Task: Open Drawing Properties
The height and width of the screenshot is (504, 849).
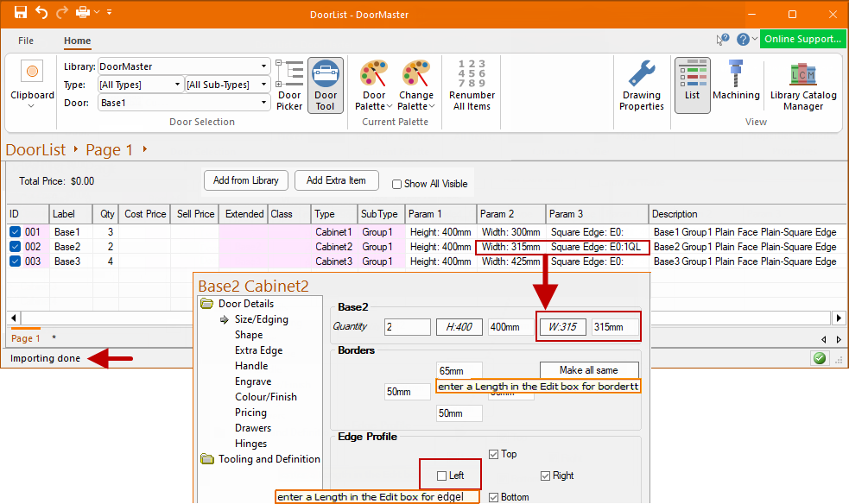Action: click(642, 86)
